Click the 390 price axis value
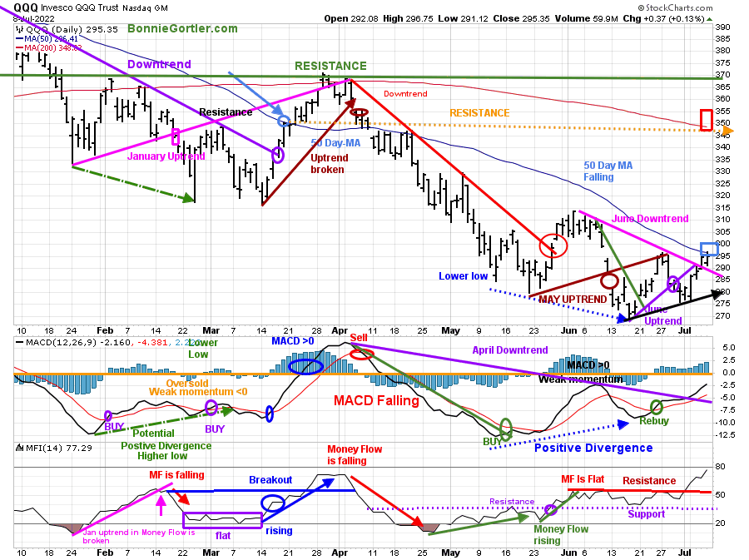749x560 pixels. [722, 27]
